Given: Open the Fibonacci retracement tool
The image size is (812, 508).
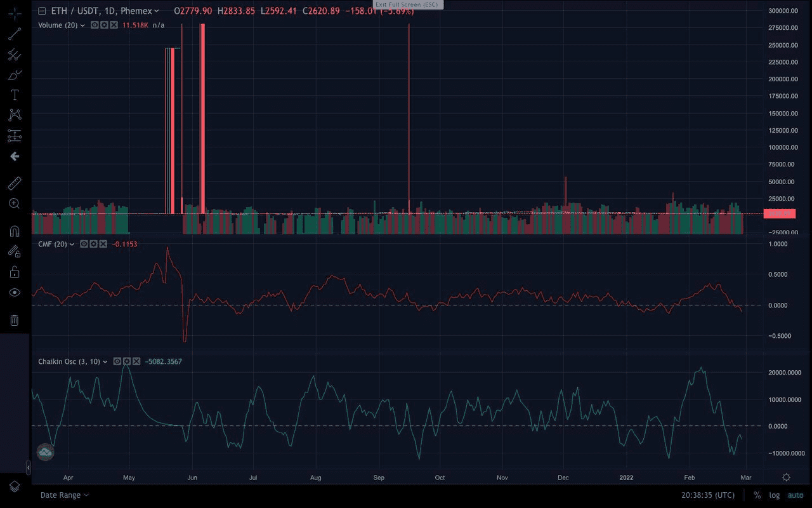Looking at the screenshot, I should point(14,55).
